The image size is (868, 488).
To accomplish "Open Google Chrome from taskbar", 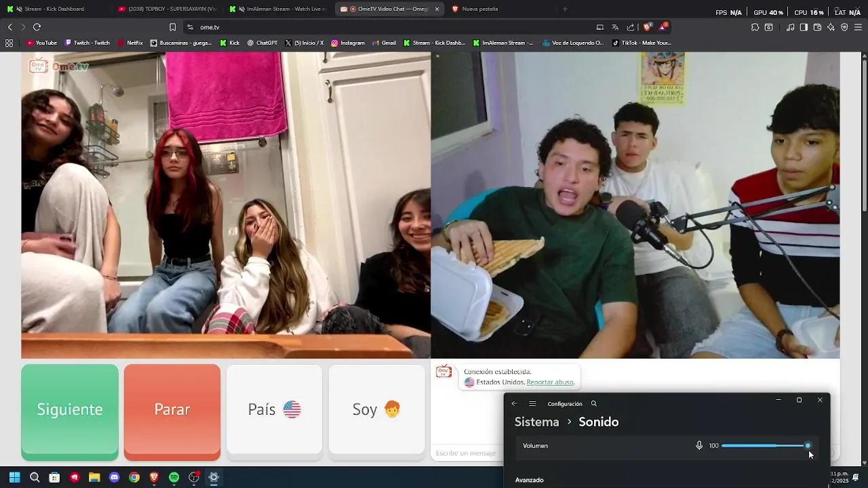I will [x=134, y=477].
